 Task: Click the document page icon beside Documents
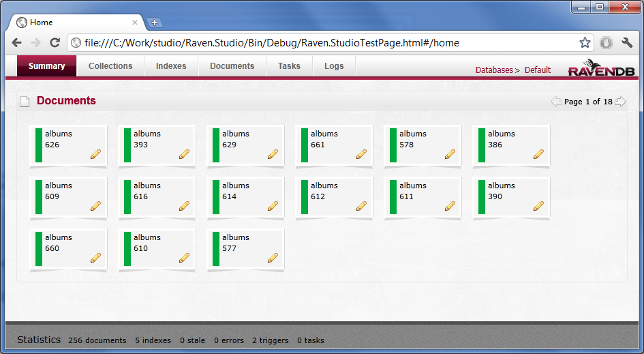click(25, 102)
